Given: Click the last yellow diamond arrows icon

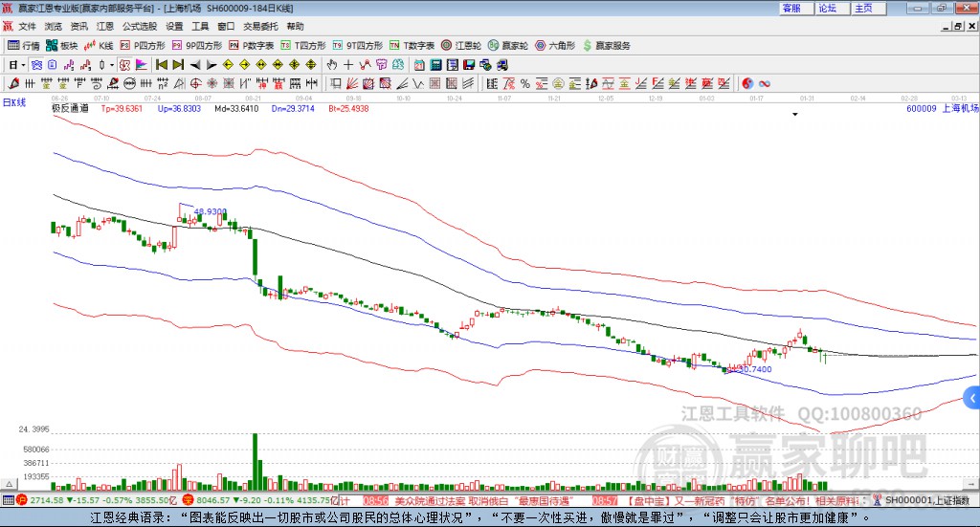Looking at the screenshot, I should coord(311,65).
